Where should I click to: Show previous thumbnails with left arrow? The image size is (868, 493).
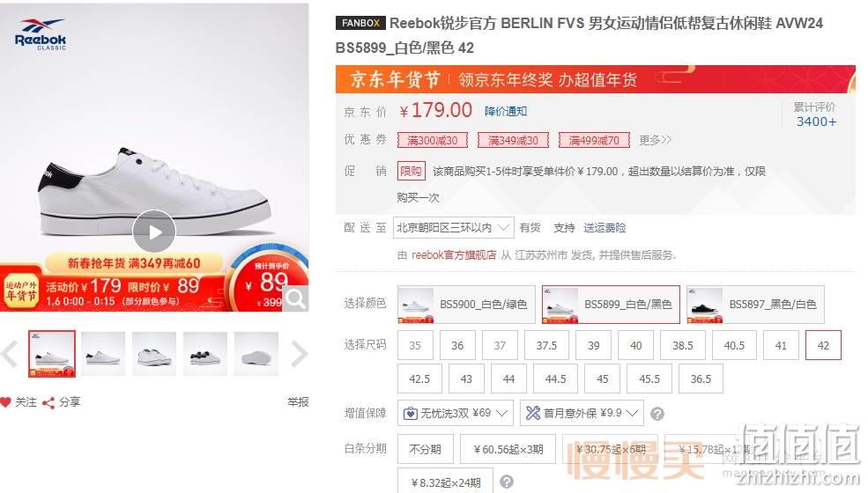click(x=10, y=354)
